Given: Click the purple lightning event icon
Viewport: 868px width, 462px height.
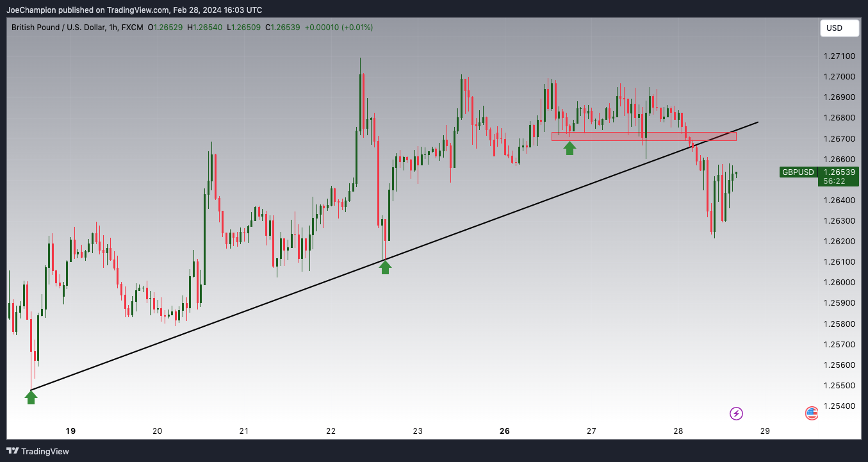Looking at the screenshot, I should (x=737, y=413).
